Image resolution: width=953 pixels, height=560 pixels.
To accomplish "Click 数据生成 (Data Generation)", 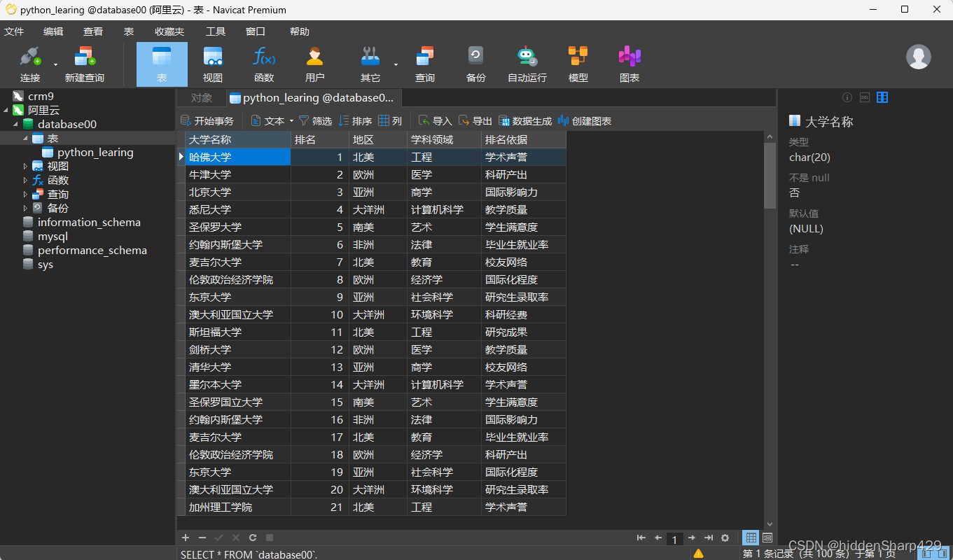I will tap(525, 121).
